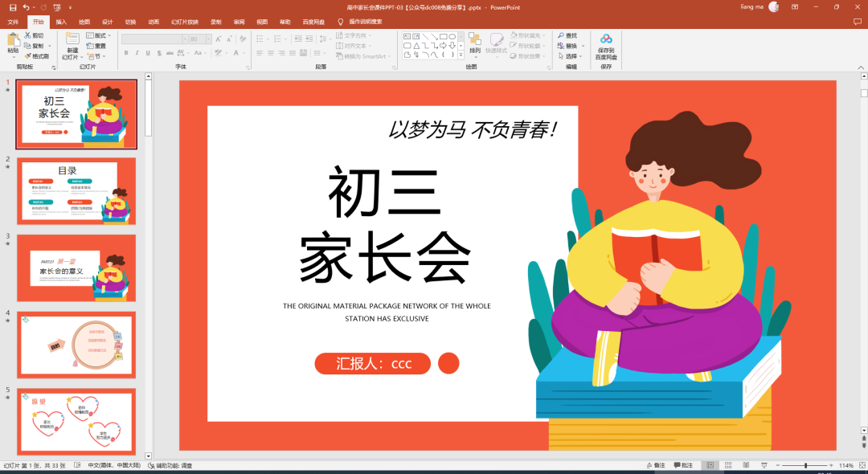Toggle Strikethrough formatting
Screen dimensions: 868x474
click(x=170, y=53)
